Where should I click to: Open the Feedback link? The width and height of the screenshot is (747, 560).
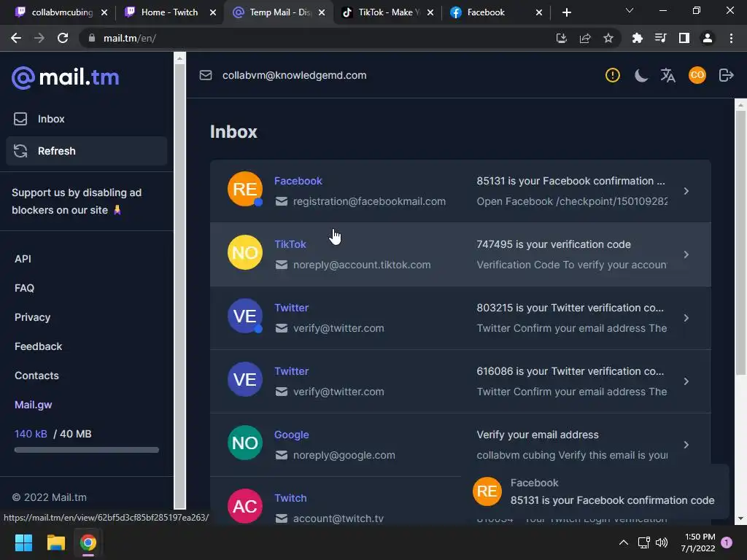pos(38,346)
